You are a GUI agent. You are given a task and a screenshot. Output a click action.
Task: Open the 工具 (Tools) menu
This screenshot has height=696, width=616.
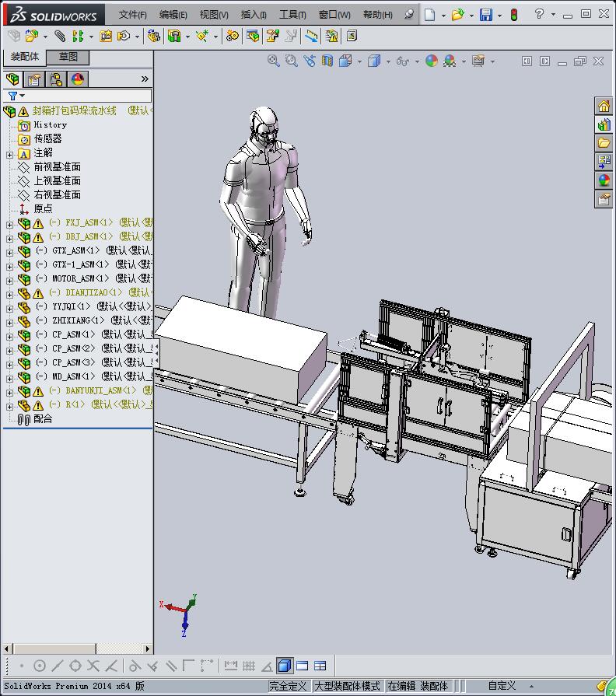click(x=292, y=15)
